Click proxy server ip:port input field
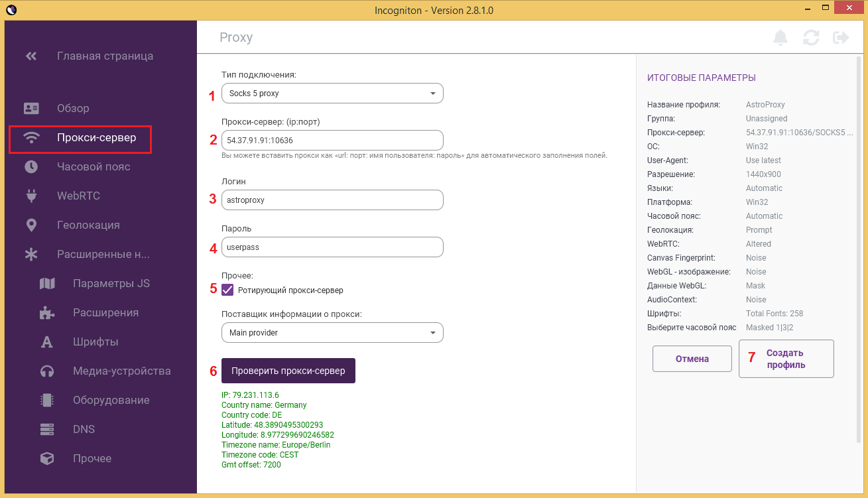The width and height of the screenshot is (868, 498). pyautogui.click(x=332, y=141)
